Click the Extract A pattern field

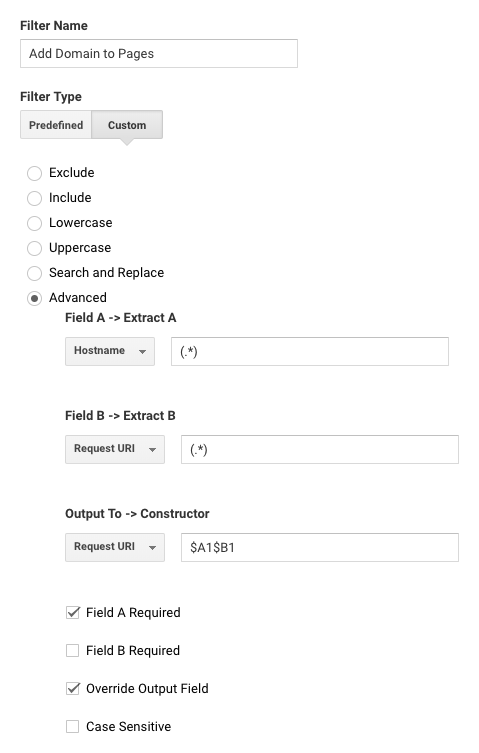click(310, 351)
